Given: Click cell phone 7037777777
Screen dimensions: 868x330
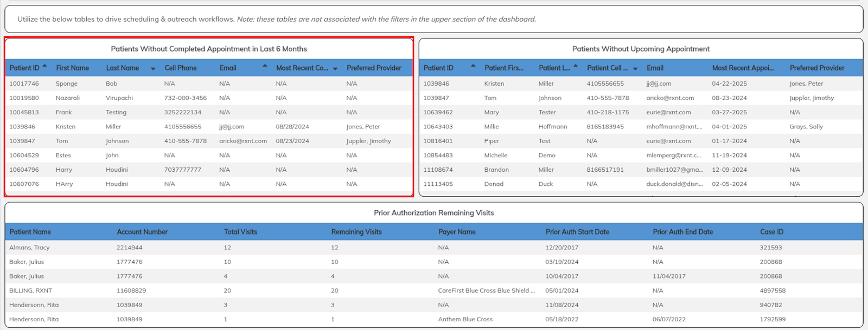Looking at the screenshot, I should pos(183,170).
